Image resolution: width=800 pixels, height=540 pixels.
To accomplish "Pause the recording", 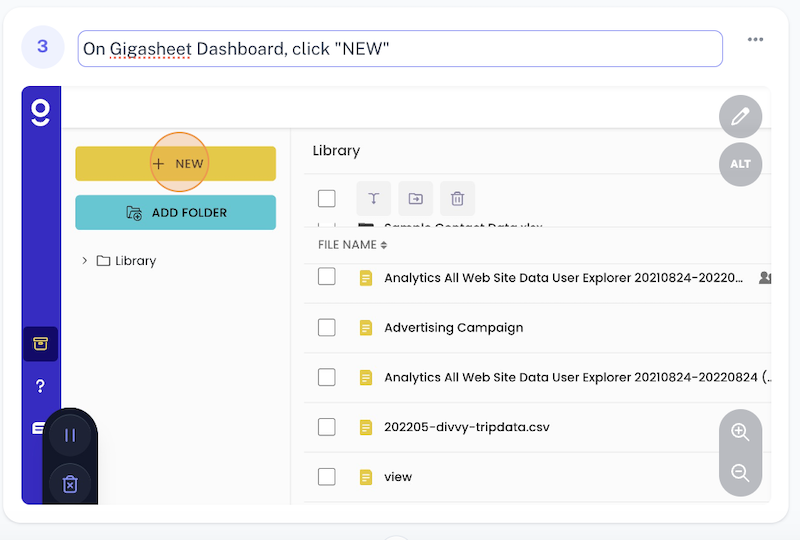I will pos(70,435).
